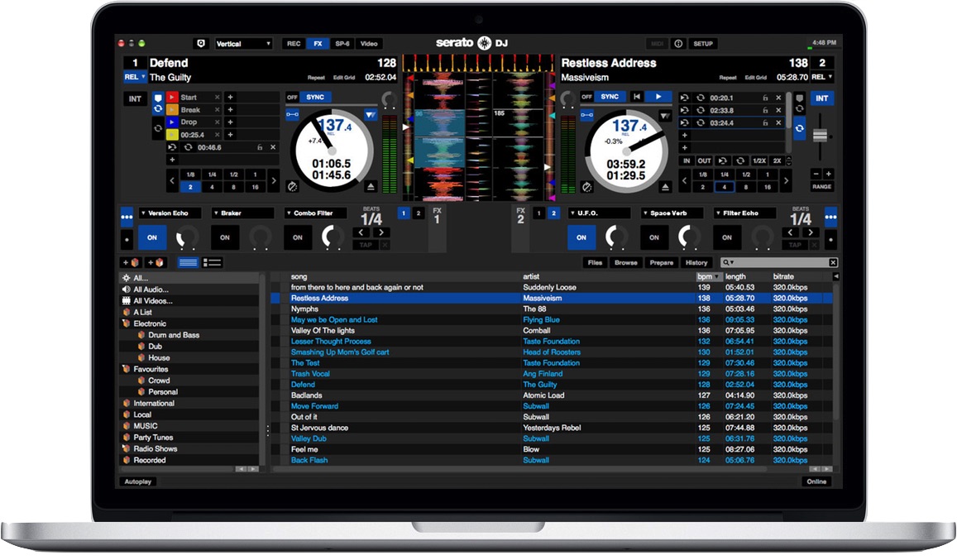Screen dimensions: 957x560
Task: Eject the track from left deck
Action: 371,186
